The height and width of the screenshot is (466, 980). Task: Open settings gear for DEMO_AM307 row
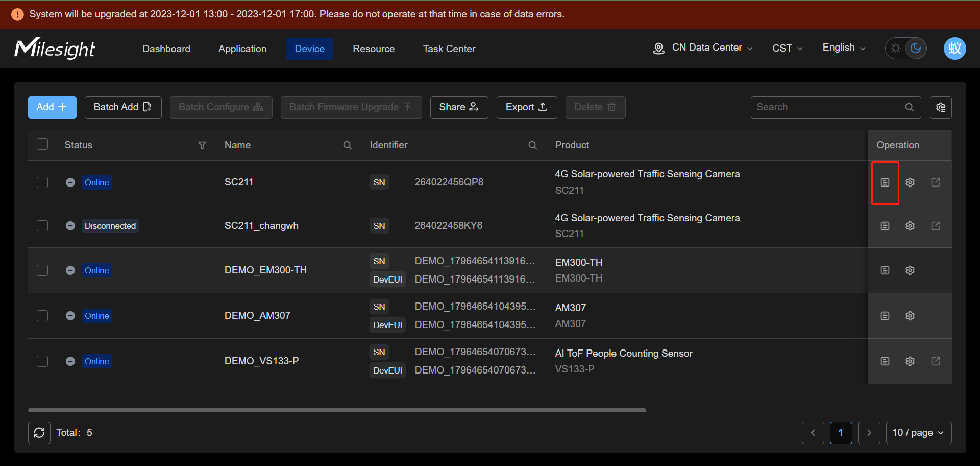(910, 316)
